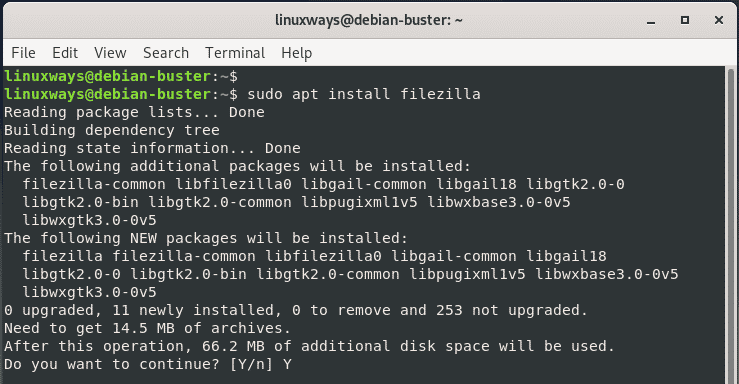This screenshot has height=384, width=739.
Task: Click the continue prompt line ending with Y
Action: (148, 364)
